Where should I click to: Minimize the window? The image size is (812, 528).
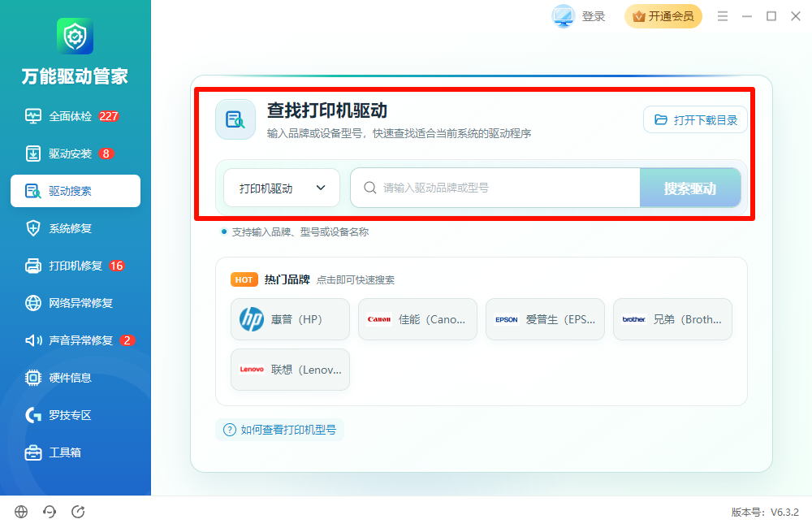tap(747, 16)
